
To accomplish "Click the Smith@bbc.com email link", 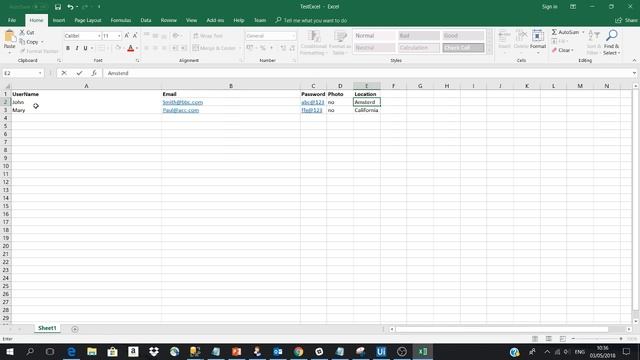I will tap(182, 102).
